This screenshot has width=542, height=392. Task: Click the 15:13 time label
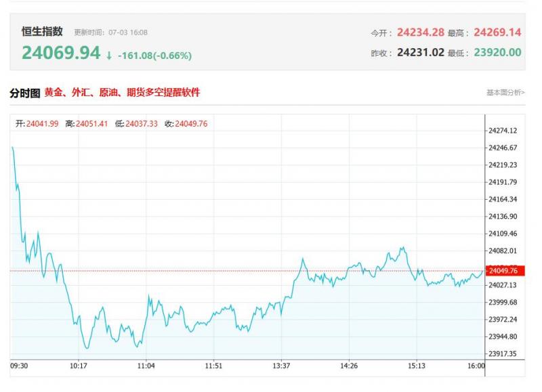(x=417, y=366)
